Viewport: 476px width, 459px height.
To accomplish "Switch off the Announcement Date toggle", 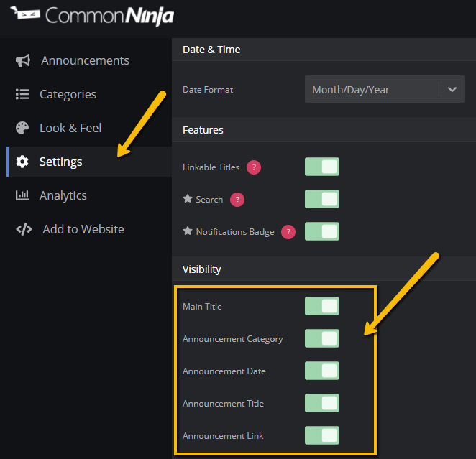I will [322, 371].
